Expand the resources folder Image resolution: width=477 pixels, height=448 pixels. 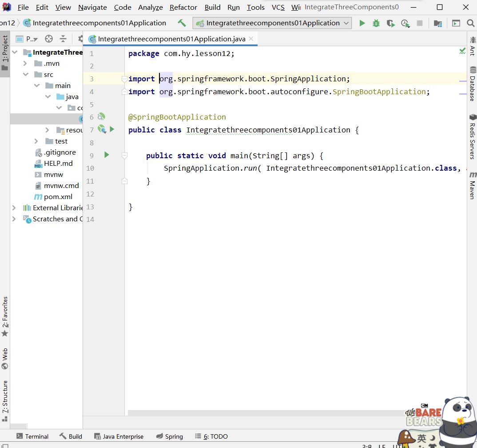click(47, 130)
